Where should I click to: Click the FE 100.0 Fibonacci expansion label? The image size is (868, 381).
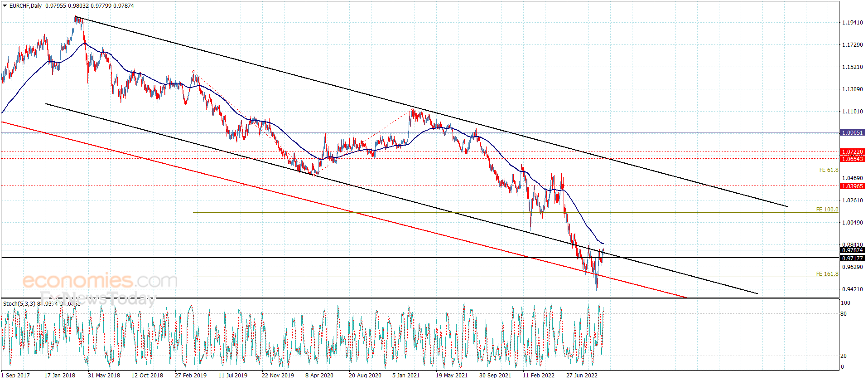(827, 210)
